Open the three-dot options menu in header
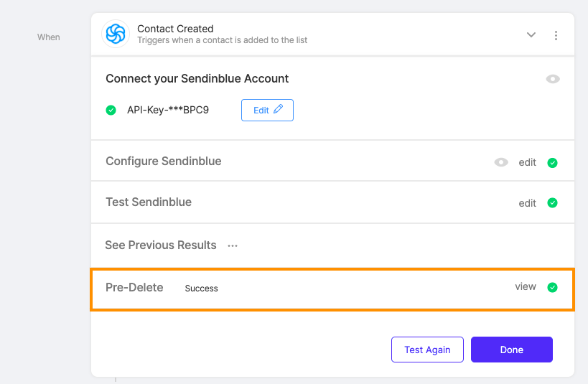 coord(556,35)
